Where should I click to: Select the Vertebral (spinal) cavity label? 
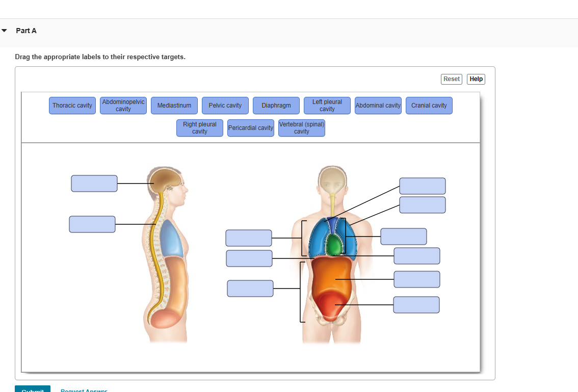(302, 128)
